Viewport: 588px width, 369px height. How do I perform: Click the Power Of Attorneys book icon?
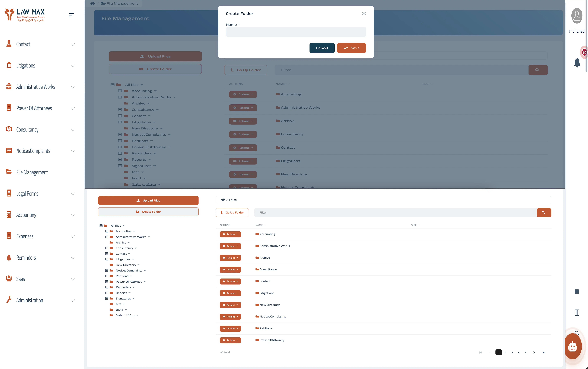click(9, 108)
